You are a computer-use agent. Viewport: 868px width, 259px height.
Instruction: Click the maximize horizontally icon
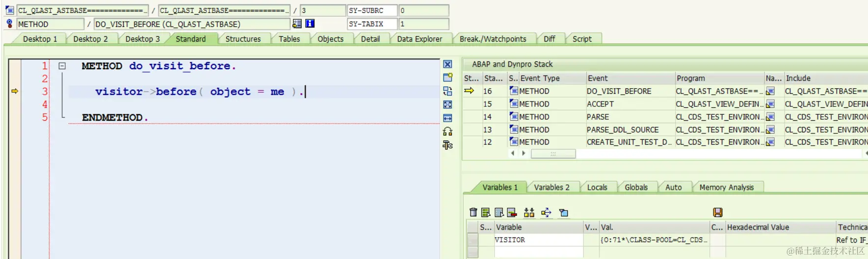[x=447, y=118]
